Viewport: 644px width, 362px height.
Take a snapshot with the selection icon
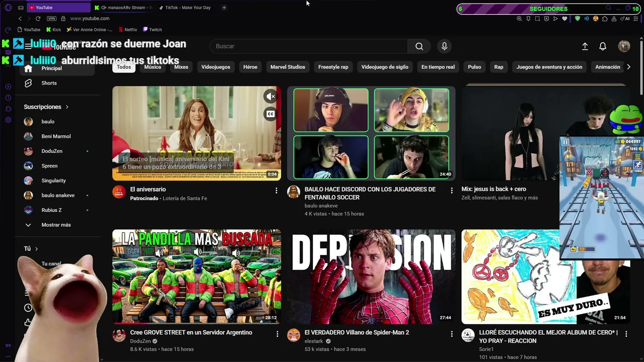[x=537, y=19]
